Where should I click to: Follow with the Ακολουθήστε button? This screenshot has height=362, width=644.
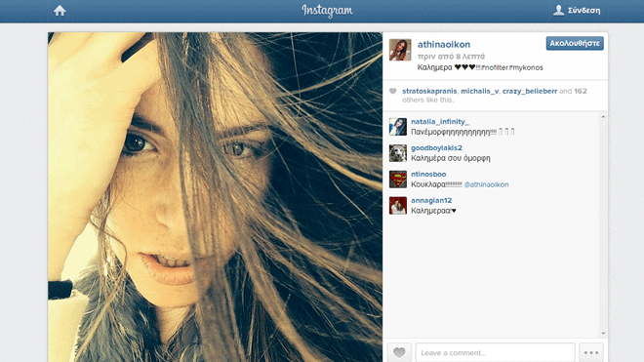[x=575, y=43]
